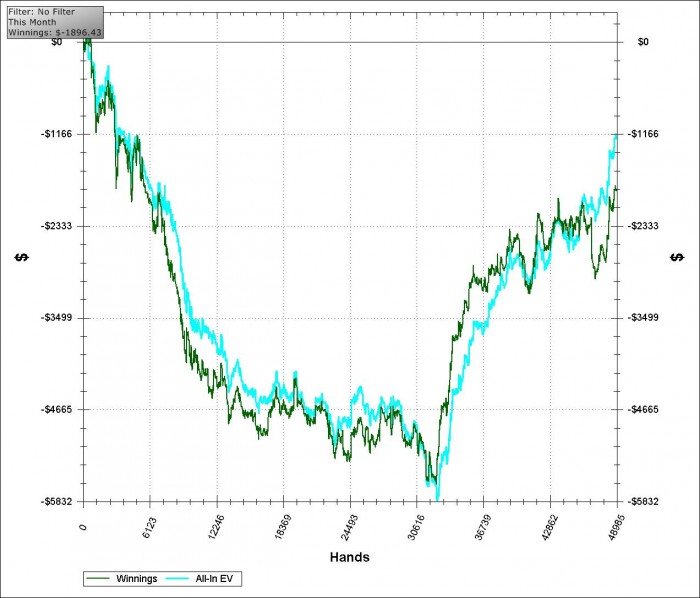Click the dark green Winnings line swatch
Image resolution: width=700 pixels, height=598 pixels.
98,578
